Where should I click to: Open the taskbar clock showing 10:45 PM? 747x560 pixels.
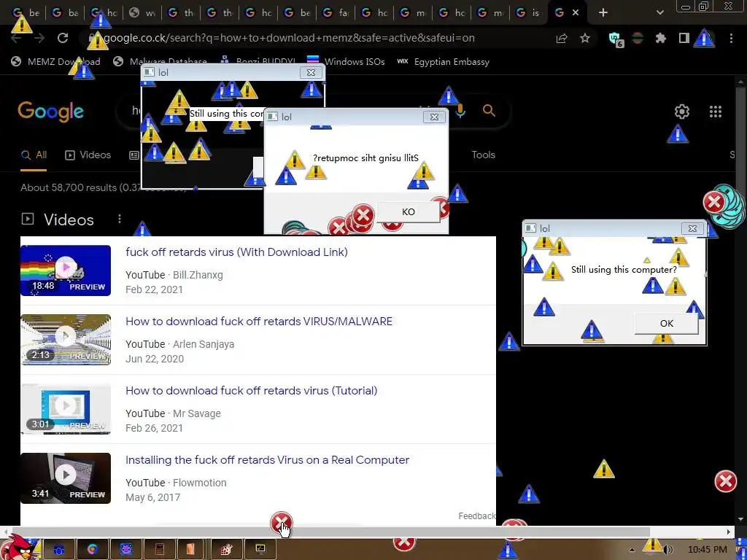(x=708, y=550)
